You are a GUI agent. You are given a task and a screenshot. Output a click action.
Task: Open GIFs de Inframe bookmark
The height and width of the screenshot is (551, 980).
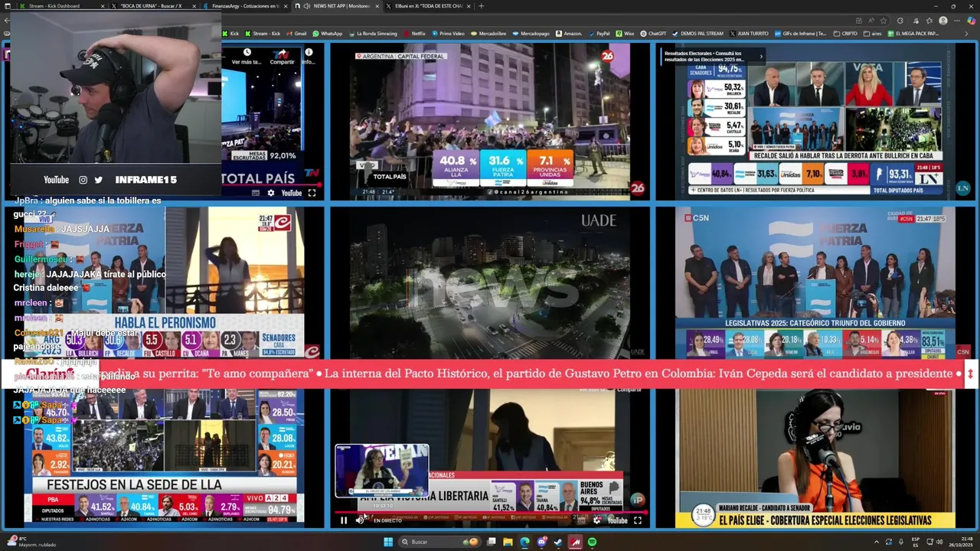[801, 34]
